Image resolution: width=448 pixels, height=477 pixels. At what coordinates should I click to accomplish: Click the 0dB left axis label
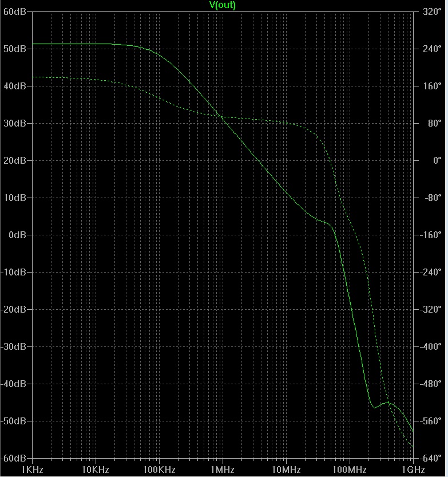click(x=17, y=235)
